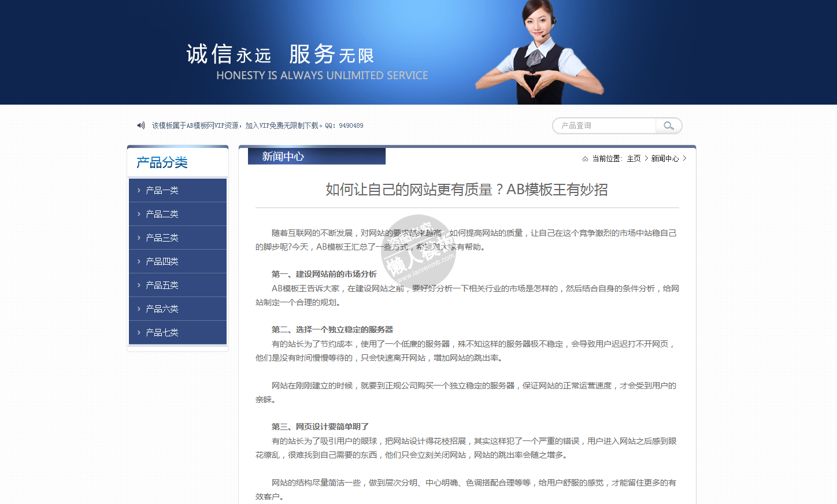The width and height of the screenshot is (837, 504).
Task: Open the 产品二类 category
Action: (162, 214)
